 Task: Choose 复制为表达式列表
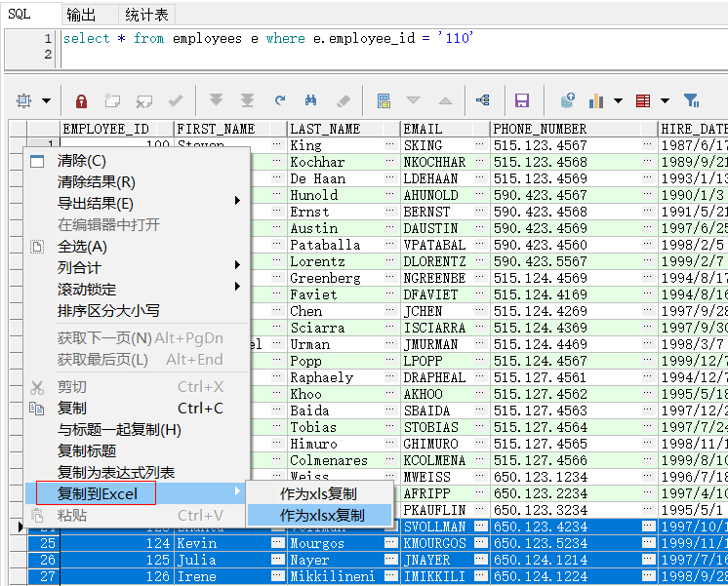tap(135, 472)
